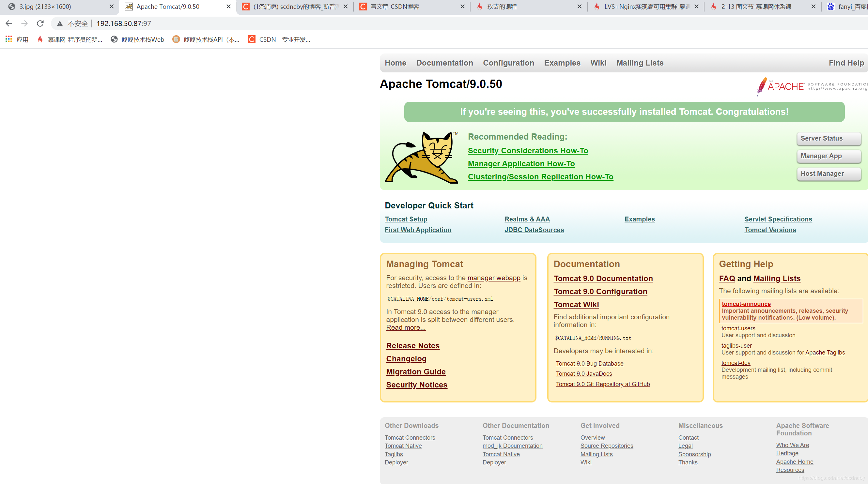868x484 pixels.
Task: Click the CSDN browser tab icon
Action: (363, 7)
